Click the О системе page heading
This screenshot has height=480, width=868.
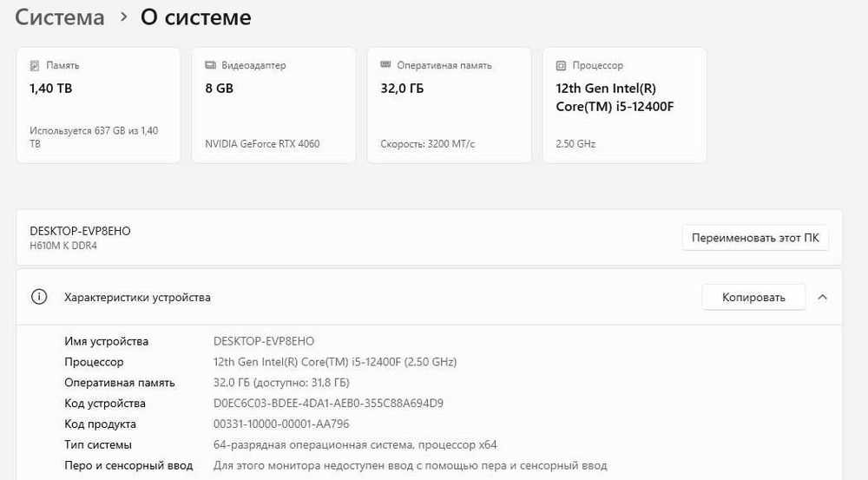(x=196, y=17)
